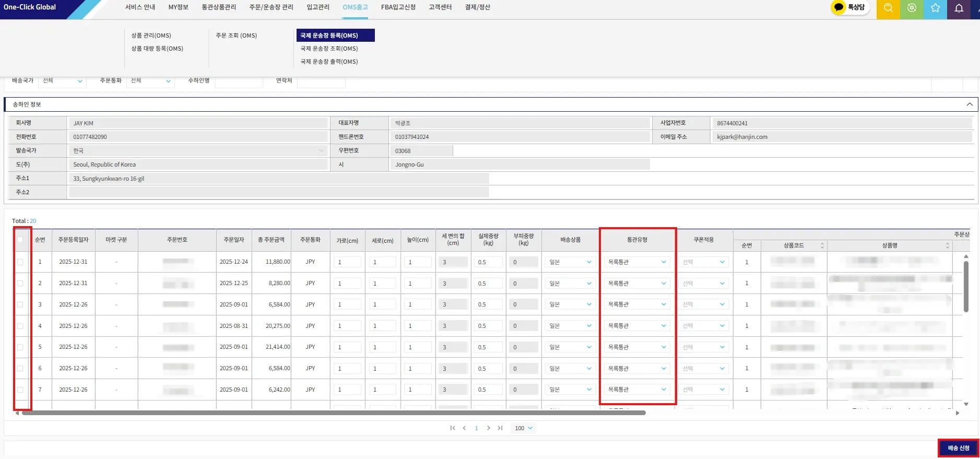980x459 pixels.
Task: Click the order total 20,275.00 cell
Action: click(271, 326)
